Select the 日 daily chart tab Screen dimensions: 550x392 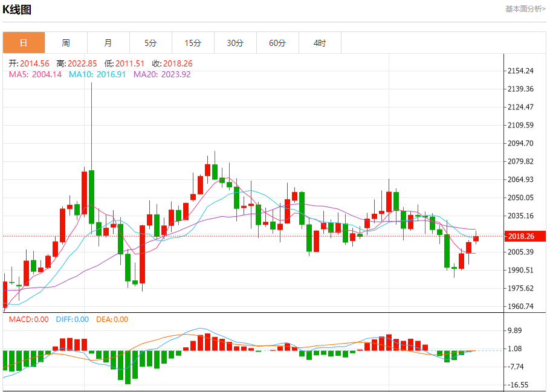point(24,43)
